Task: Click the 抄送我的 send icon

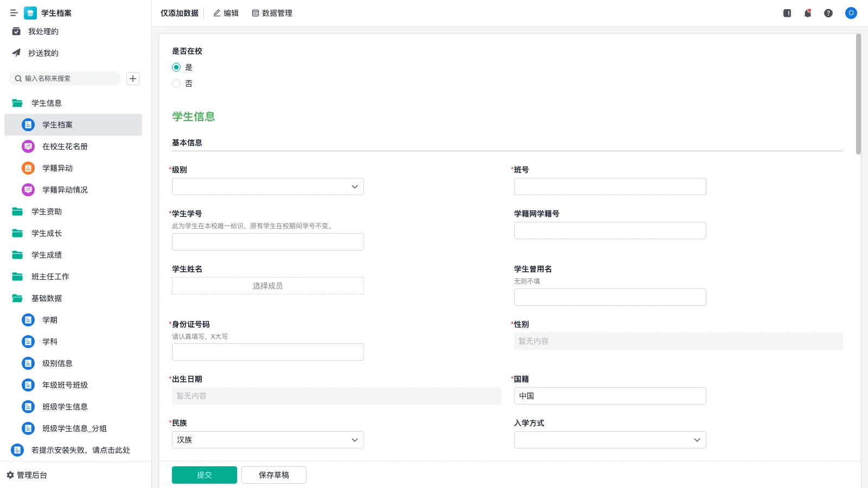Action: click(16, 53)
